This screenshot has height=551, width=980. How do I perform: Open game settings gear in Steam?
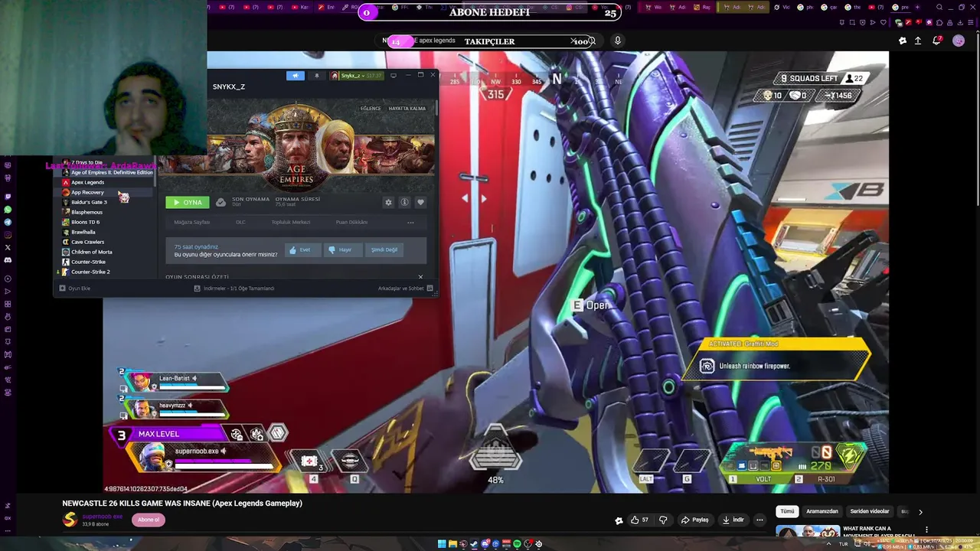tap(388, 202)
